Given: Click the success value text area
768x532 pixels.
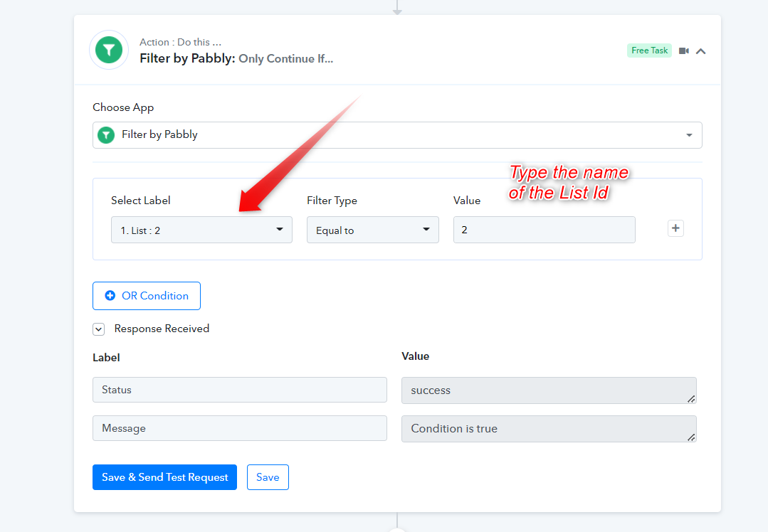Looking at the screenshot, I should (549, 390).
